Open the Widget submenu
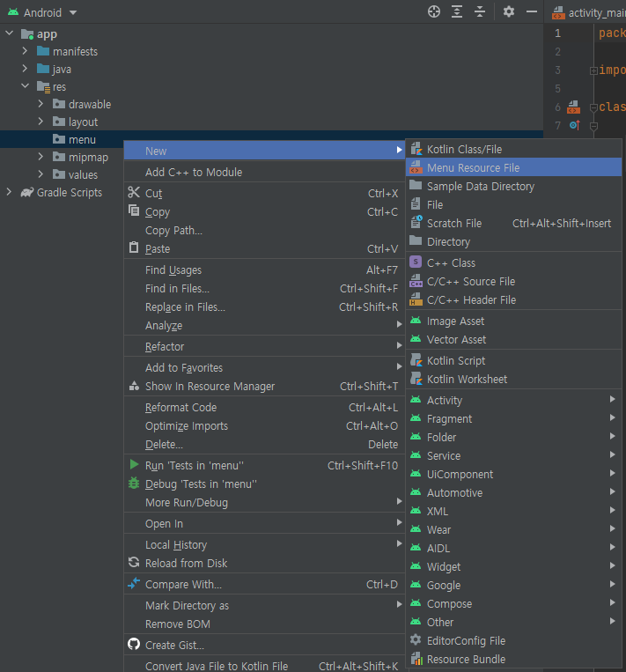This screenshot has width=626, height=672. click(513, 566)
